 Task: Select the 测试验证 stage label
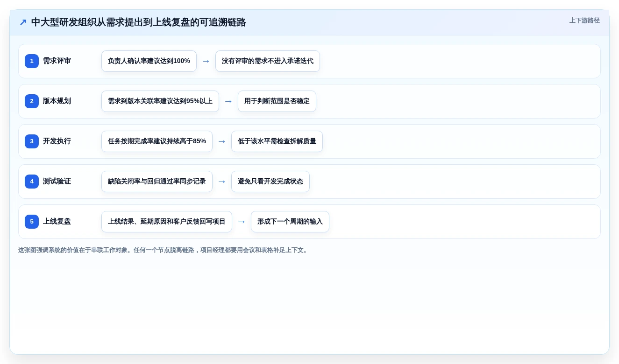click(57, 182)
